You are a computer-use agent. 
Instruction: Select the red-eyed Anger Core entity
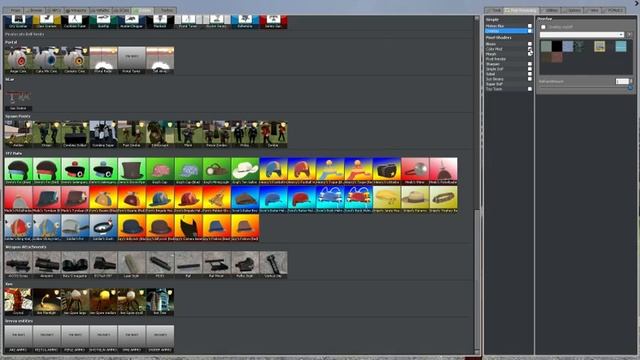tap(18, 60)
